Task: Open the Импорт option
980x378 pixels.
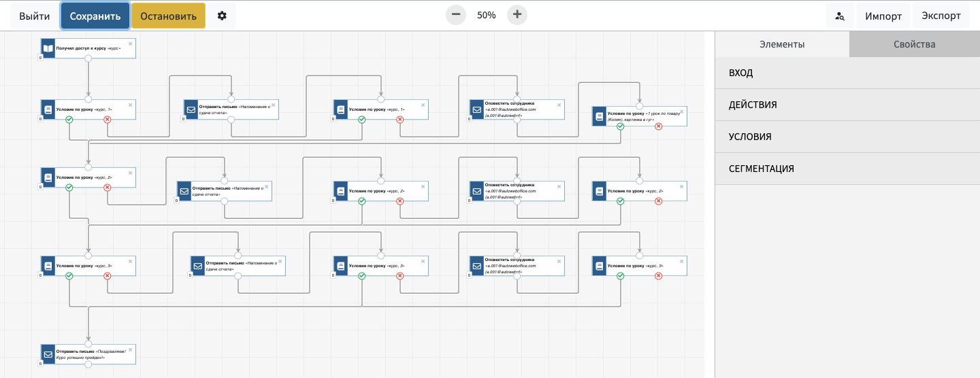Action: 883,16
